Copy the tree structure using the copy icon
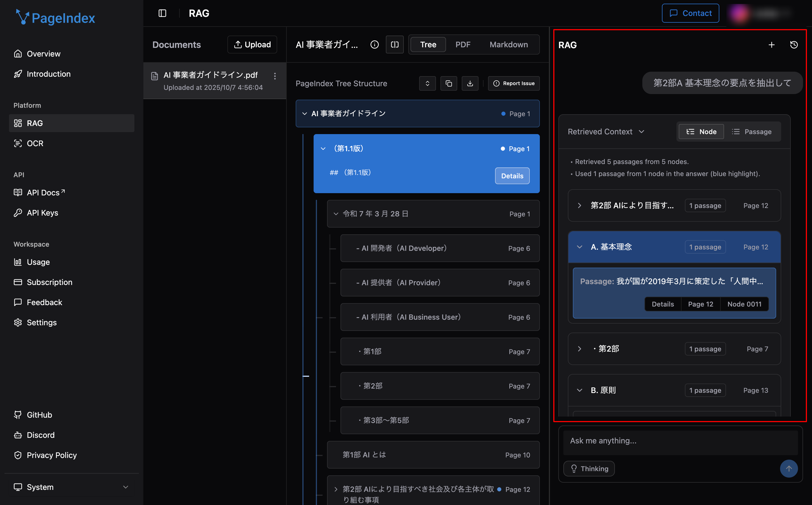The image size is (812, 505). pyautogui.click(x=449, y=83)
